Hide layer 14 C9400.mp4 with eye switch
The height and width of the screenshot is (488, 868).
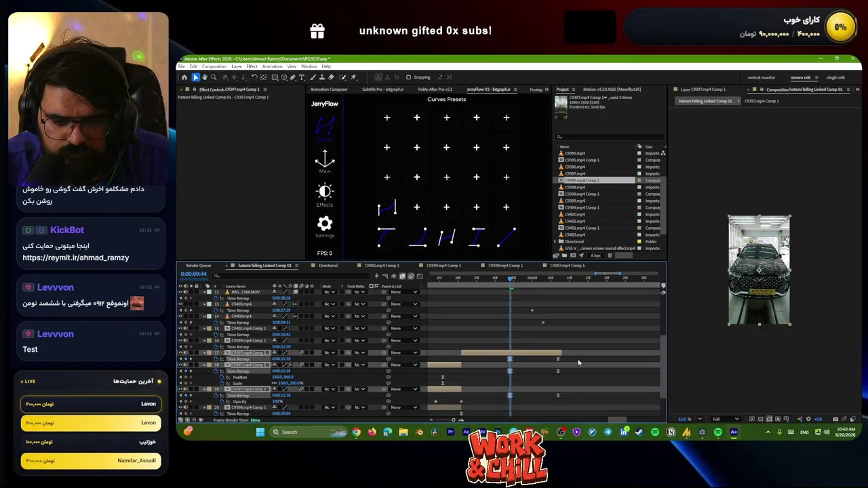coord(181,317)
